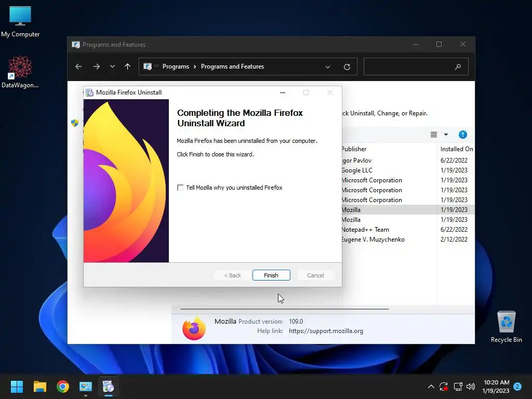Screen dimensions: 532x399
Task: Select the Google LLC row
Action: point(356,170)
